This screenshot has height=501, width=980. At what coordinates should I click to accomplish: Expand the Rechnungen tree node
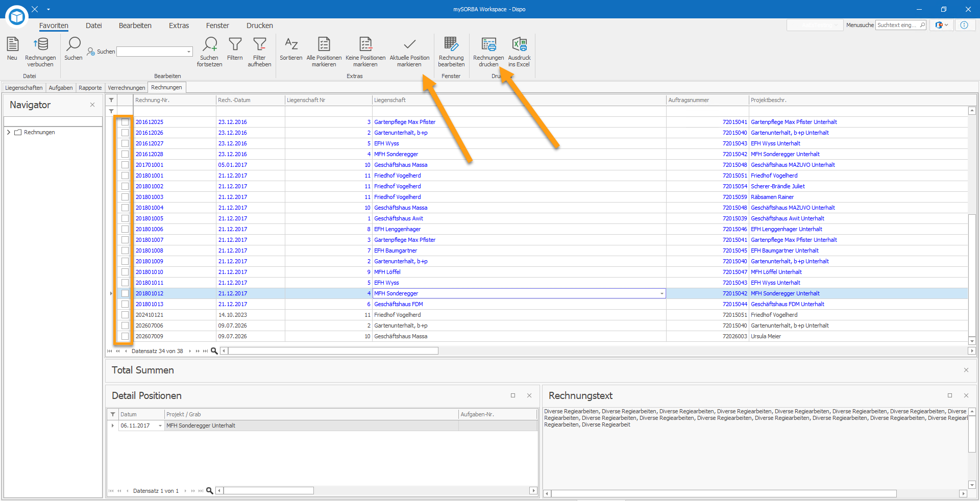coord(9,132)
